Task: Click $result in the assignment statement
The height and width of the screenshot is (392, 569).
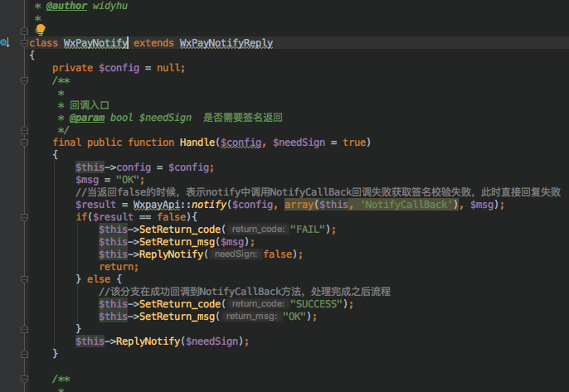Action: coord(95,205)
